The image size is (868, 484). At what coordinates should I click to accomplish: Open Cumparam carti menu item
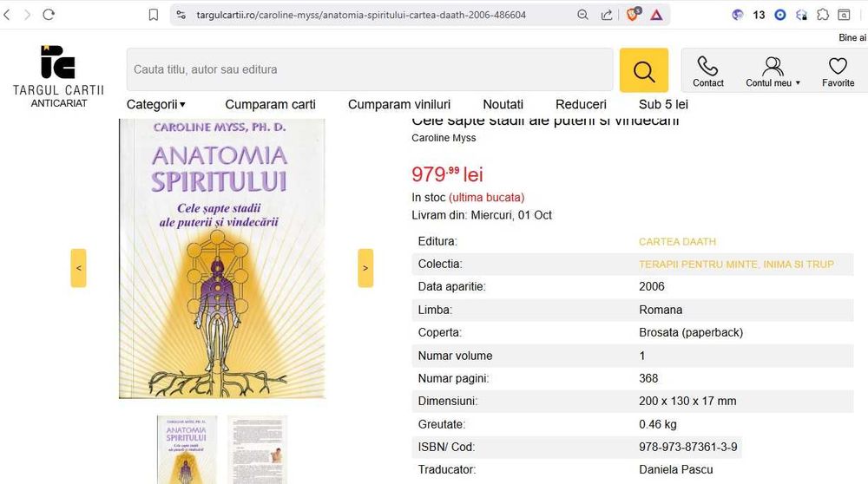(x=270, y=105)
